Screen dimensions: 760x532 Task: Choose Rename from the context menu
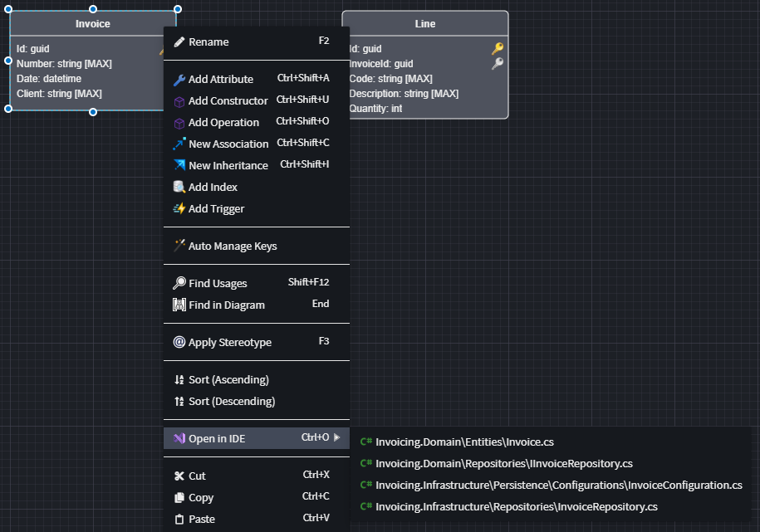click(257, 42)
